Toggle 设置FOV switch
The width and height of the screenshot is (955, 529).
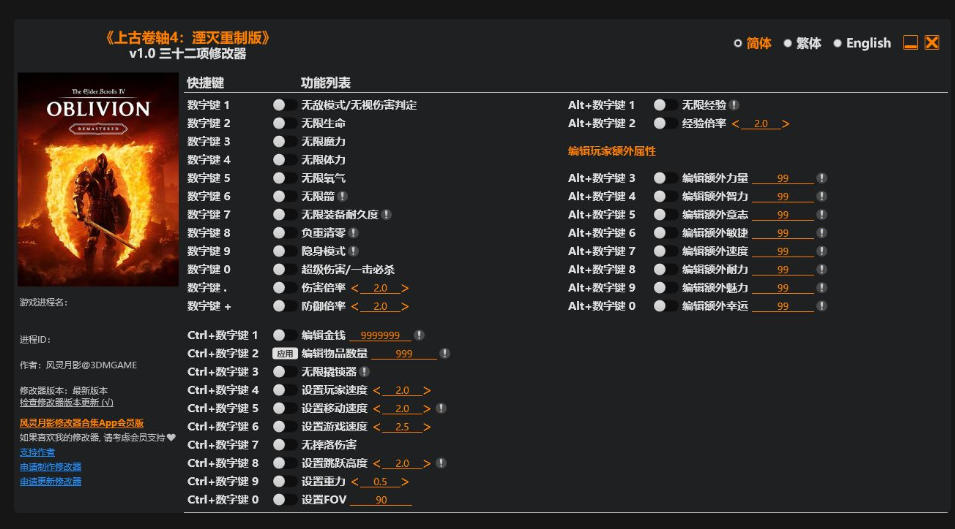point(284,499)
